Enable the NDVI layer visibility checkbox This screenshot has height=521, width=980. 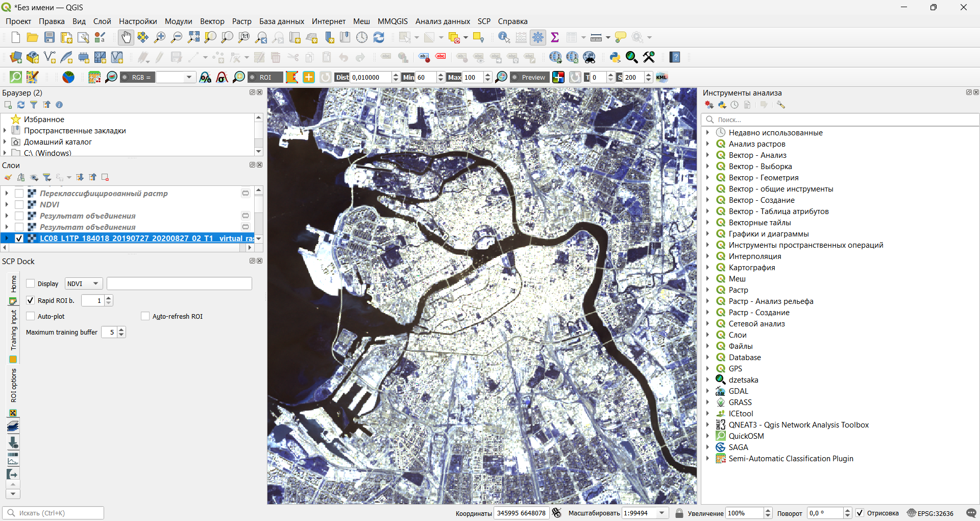coord(19,205)
